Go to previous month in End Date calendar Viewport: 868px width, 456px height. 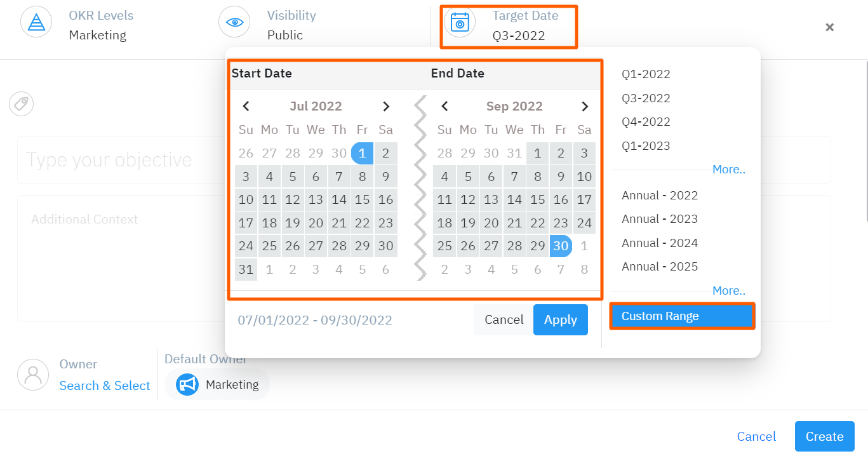tap(445, 106)
